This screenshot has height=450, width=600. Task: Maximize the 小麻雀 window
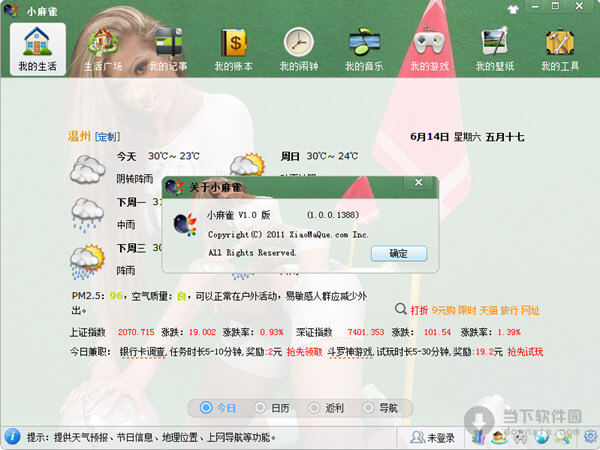point(555,7)
